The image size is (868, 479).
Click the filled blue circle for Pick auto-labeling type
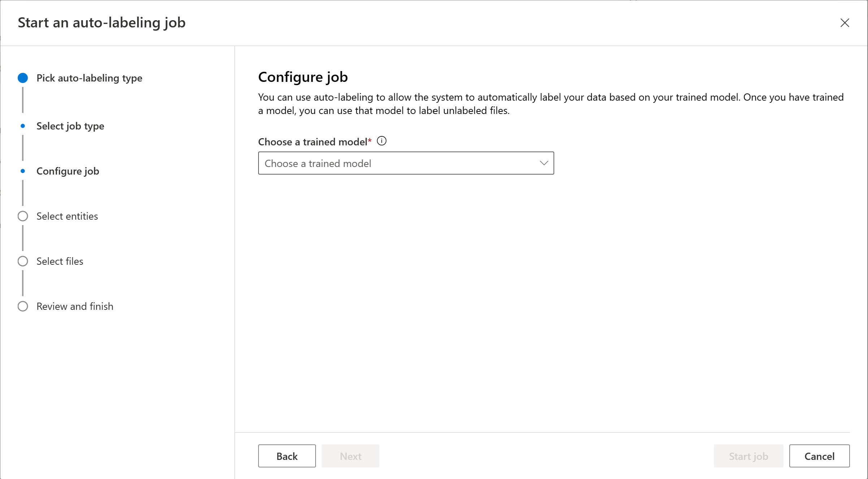coord(23,78)
